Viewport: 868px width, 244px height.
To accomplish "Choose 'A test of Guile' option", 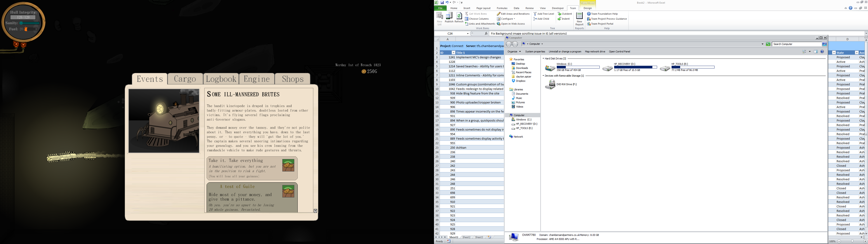I will coord(252,197).
